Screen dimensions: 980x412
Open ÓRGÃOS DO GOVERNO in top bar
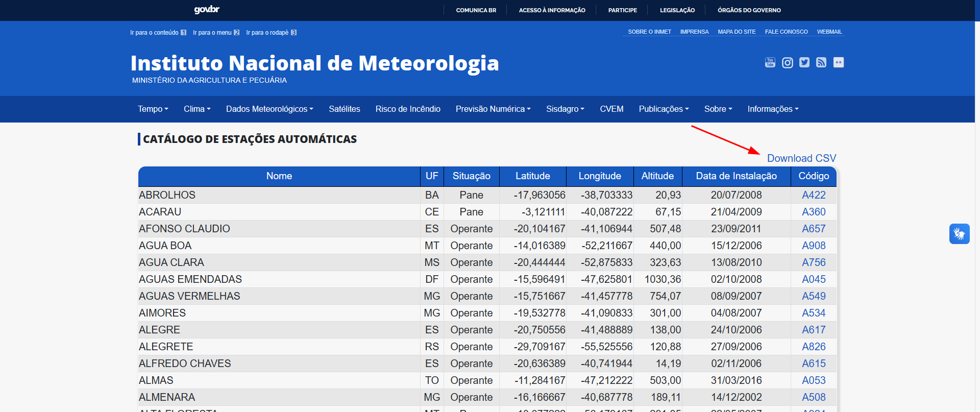[x=749, y=10]
